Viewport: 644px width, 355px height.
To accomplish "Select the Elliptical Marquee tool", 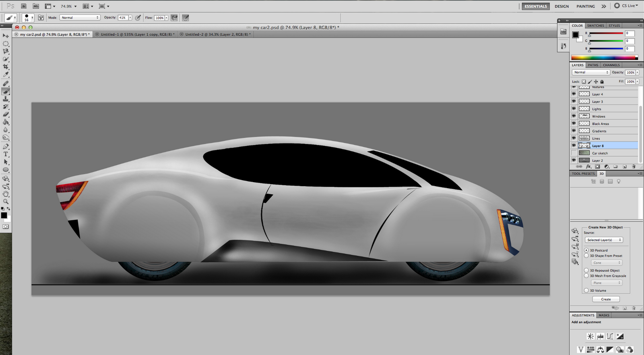I will [x=6, y=43].
